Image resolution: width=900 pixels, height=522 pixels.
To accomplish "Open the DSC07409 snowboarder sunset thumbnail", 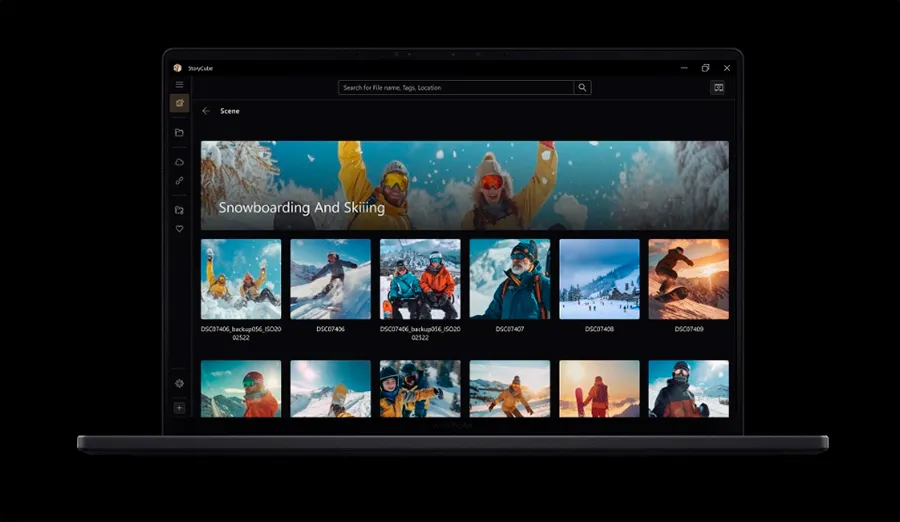I will click(688, 279).
